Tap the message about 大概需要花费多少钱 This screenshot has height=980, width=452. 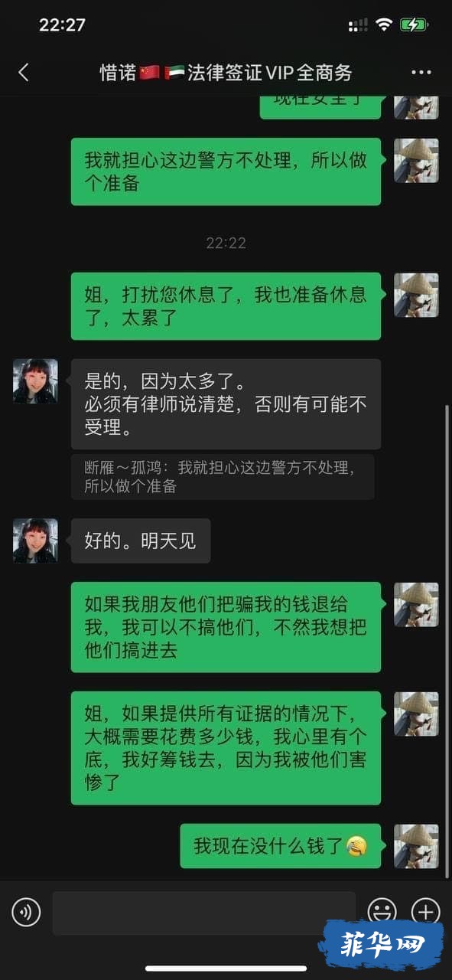click(226, 748)
